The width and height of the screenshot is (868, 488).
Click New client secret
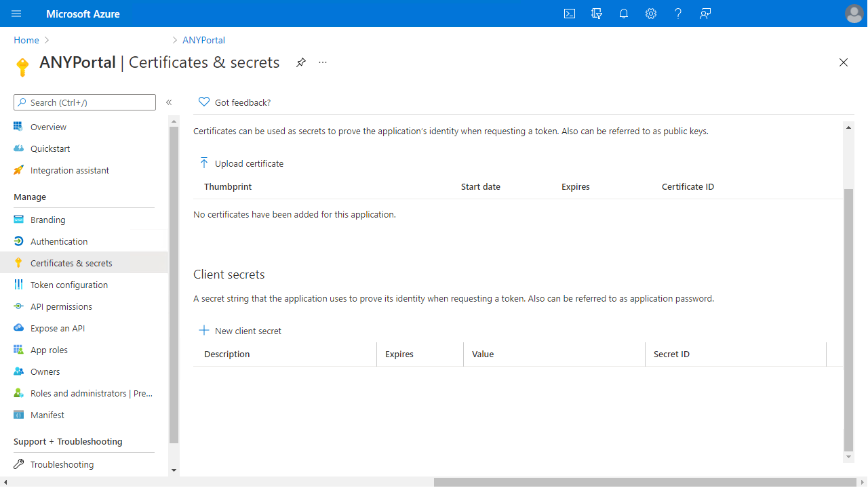240,331
